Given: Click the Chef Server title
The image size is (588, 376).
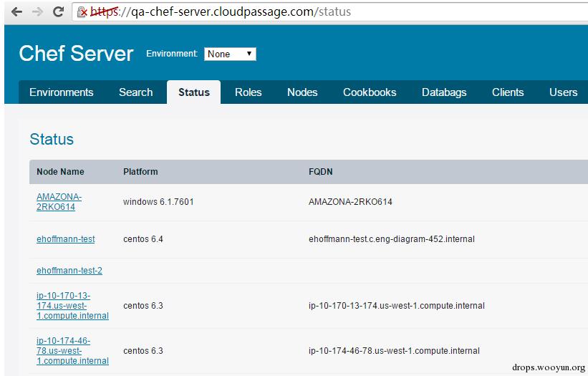Looking at the screenshot, I should (76, 53).
